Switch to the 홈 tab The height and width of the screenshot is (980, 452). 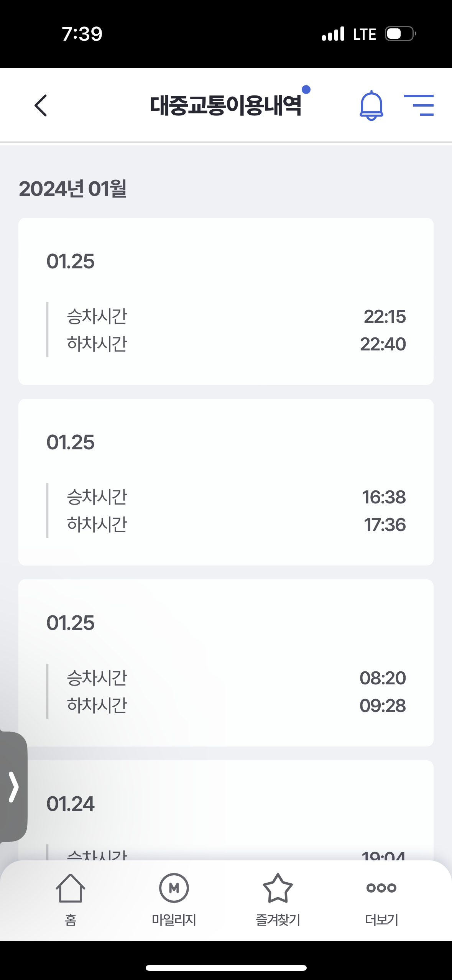(71, 919)
